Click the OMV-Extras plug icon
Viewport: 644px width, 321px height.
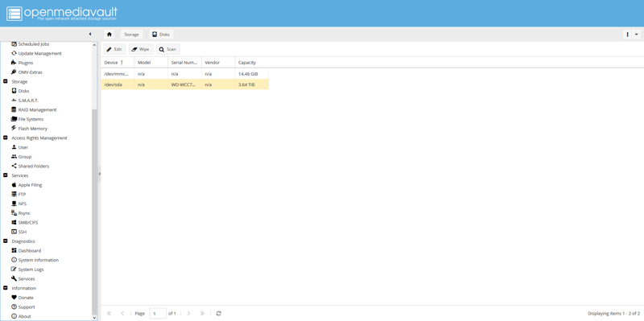click(x=14, y=72)
